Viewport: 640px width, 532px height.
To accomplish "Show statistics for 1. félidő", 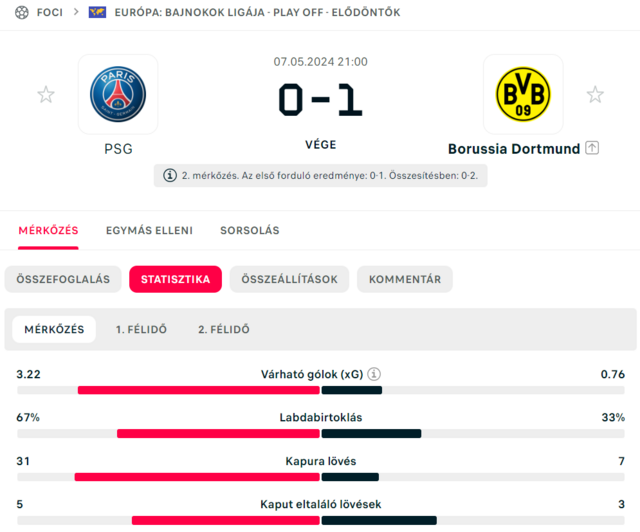I will [141, 329].
